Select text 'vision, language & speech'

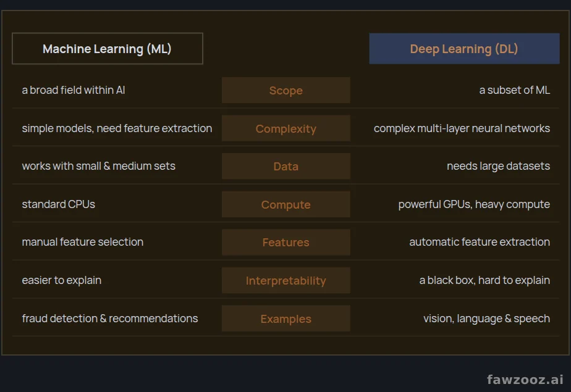point(486,318)
